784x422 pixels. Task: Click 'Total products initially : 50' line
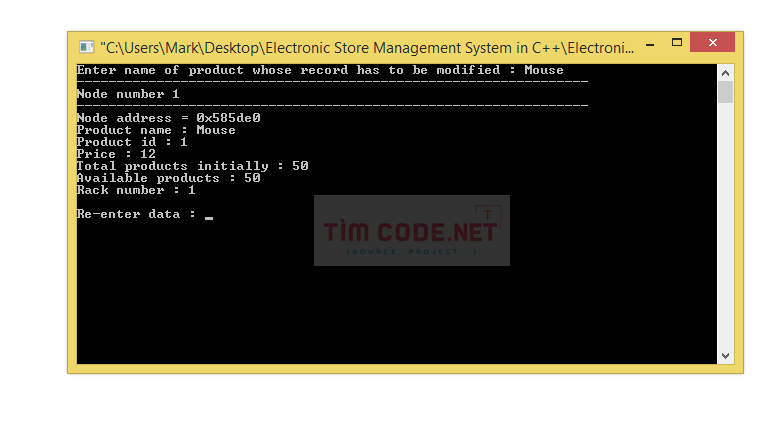(x=192, y=166)
